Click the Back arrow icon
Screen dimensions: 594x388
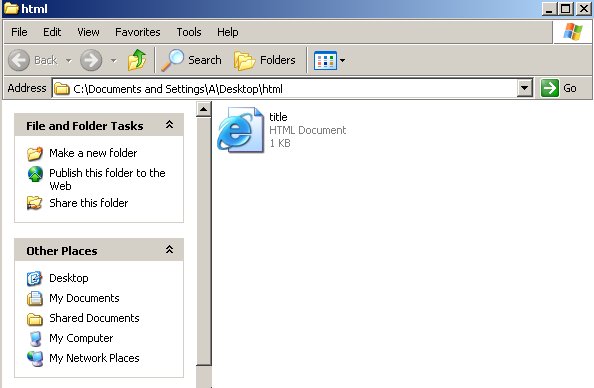pyautogui.click(x=19, y=60)
